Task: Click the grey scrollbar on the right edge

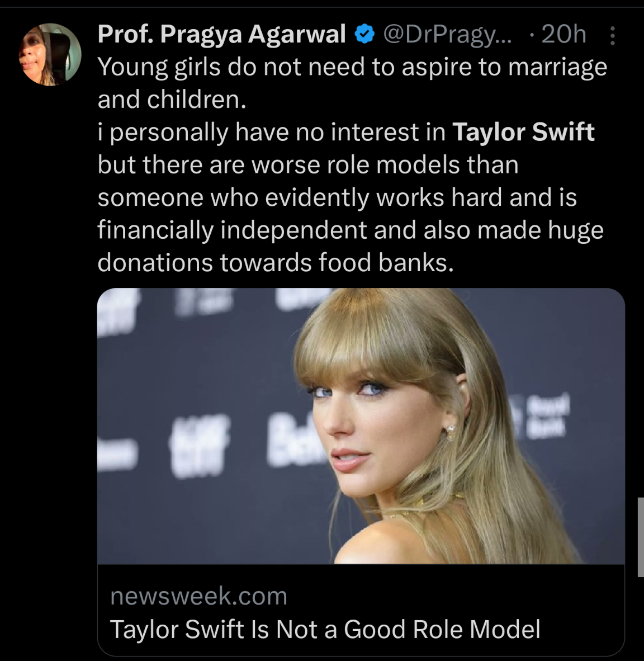Action: [x=640, y=537]
